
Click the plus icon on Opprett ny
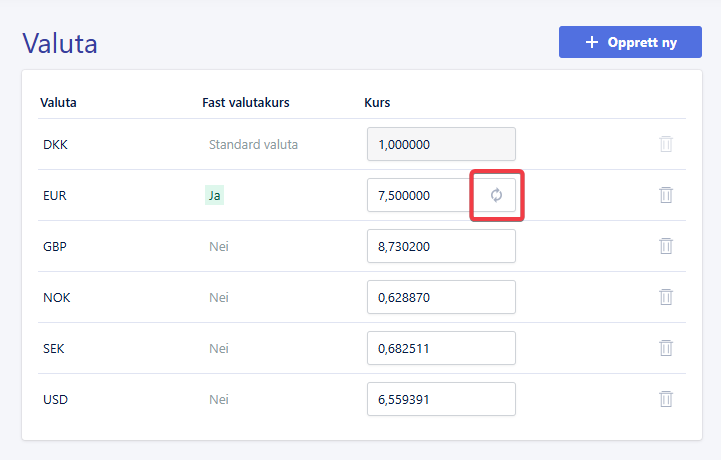[x=592, y=42]
